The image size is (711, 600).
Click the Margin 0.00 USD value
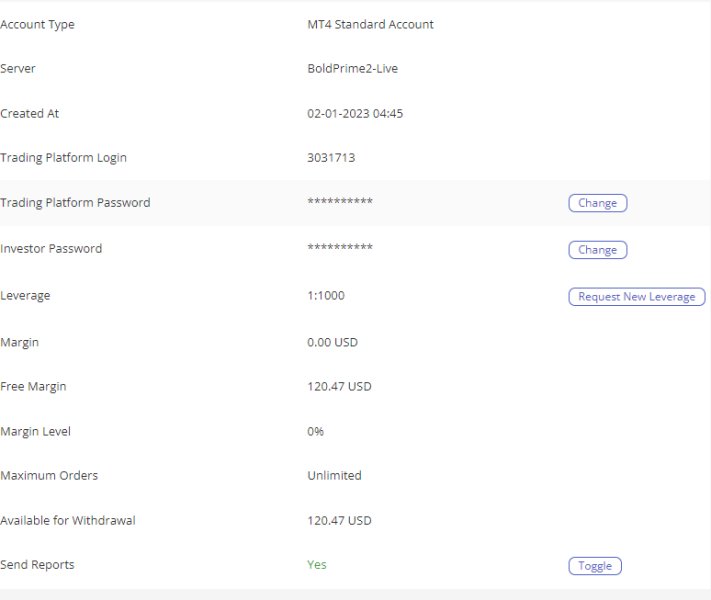(332, 343)
